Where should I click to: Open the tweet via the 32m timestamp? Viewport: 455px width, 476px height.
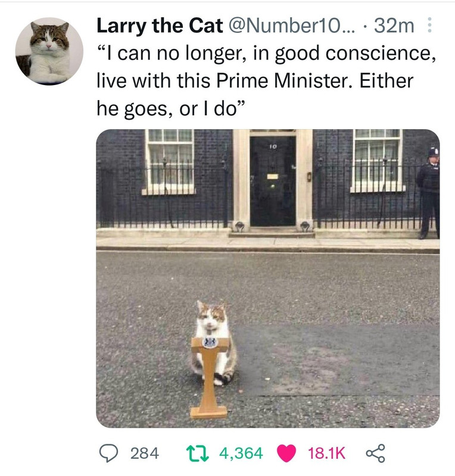click(394, 26)
